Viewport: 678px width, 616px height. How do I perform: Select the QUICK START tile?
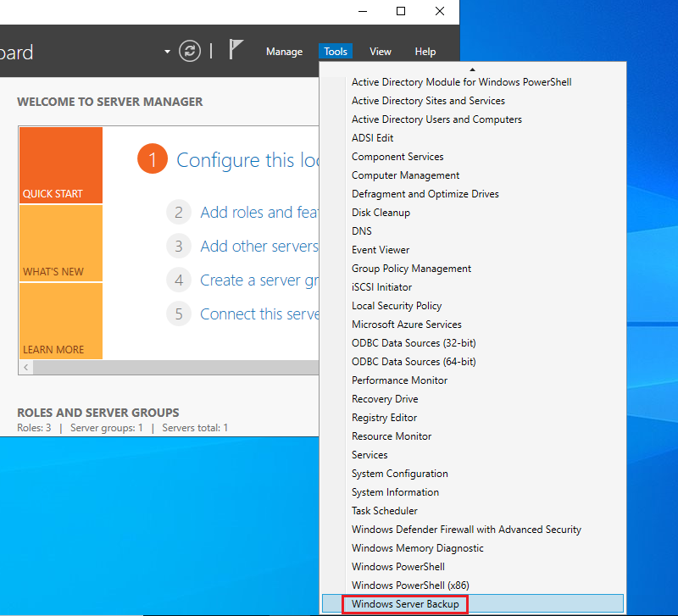click(60, 165)
